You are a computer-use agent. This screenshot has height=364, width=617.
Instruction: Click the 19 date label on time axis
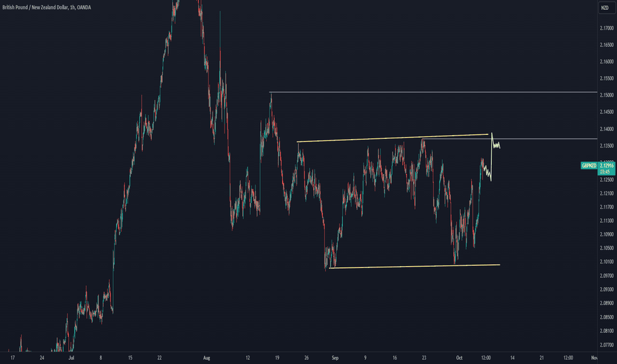pos(277,357)
